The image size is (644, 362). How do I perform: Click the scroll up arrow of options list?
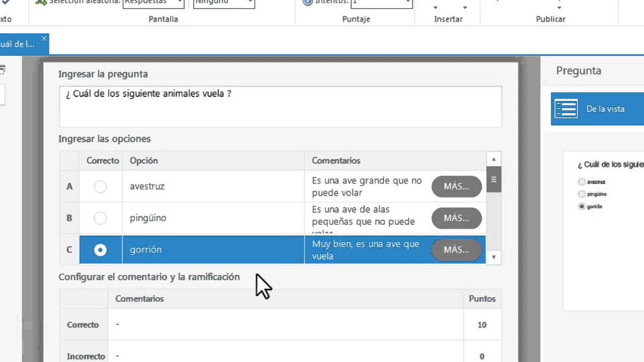493,159
